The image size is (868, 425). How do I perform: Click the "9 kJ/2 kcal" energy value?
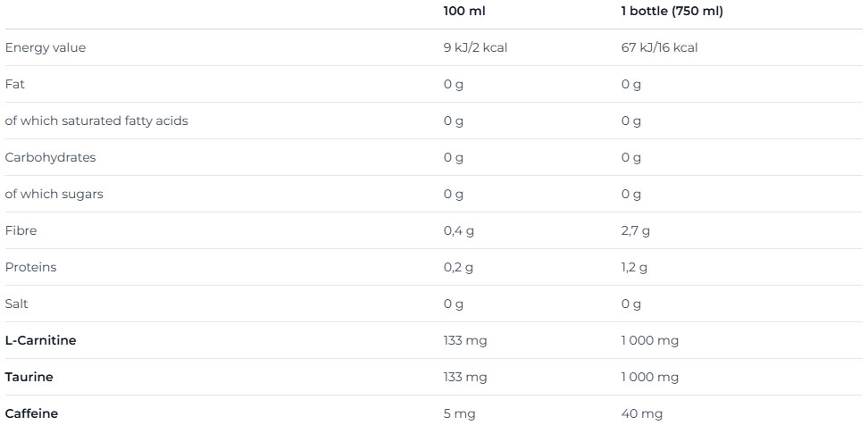475,48
